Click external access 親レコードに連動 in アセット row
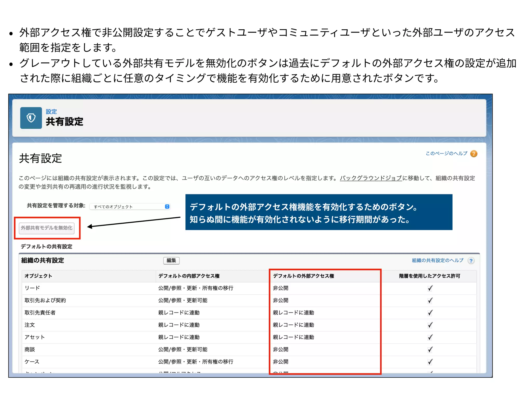This screenshot has width=532, height=399. (293, 337)
